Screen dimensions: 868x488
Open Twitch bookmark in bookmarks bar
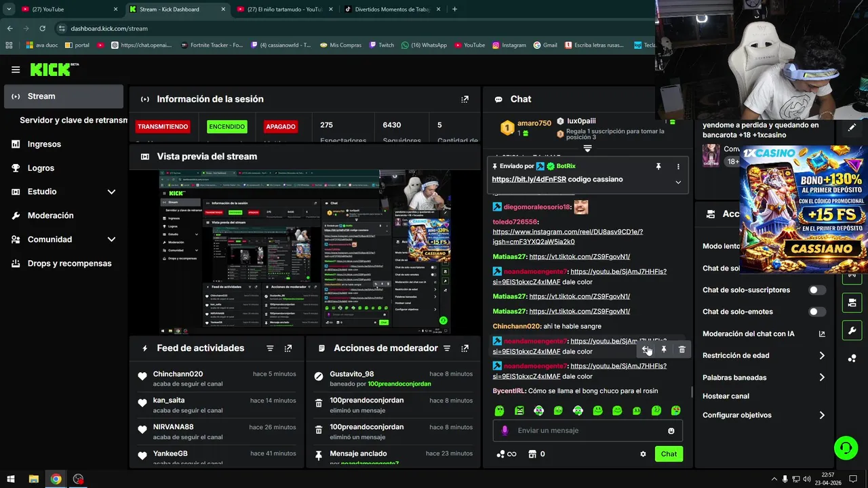pos(382,45)
